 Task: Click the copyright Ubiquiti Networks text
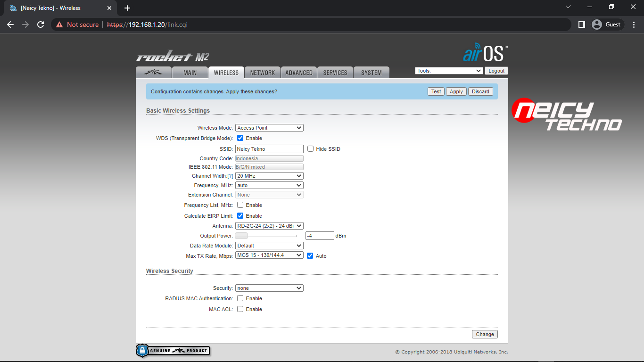pyautogui.click(x=452, y=352)
